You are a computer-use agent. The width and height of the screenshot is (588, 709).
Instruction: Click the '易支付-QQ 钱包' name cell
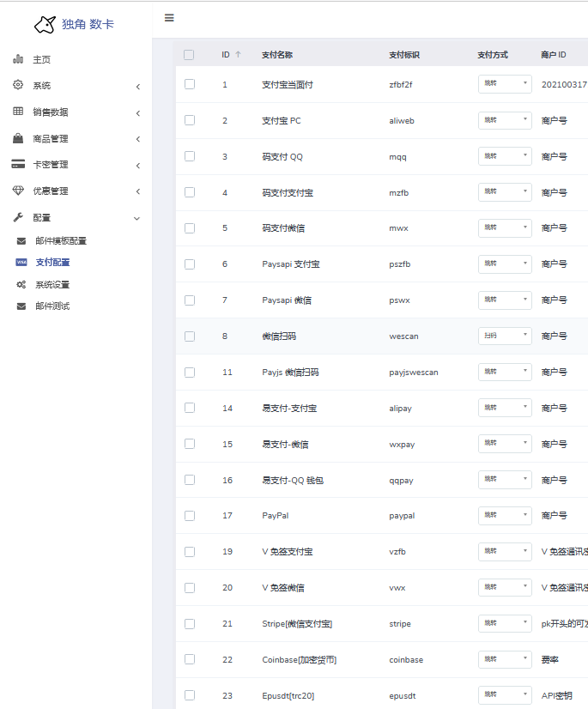click(x=293, y=480)
